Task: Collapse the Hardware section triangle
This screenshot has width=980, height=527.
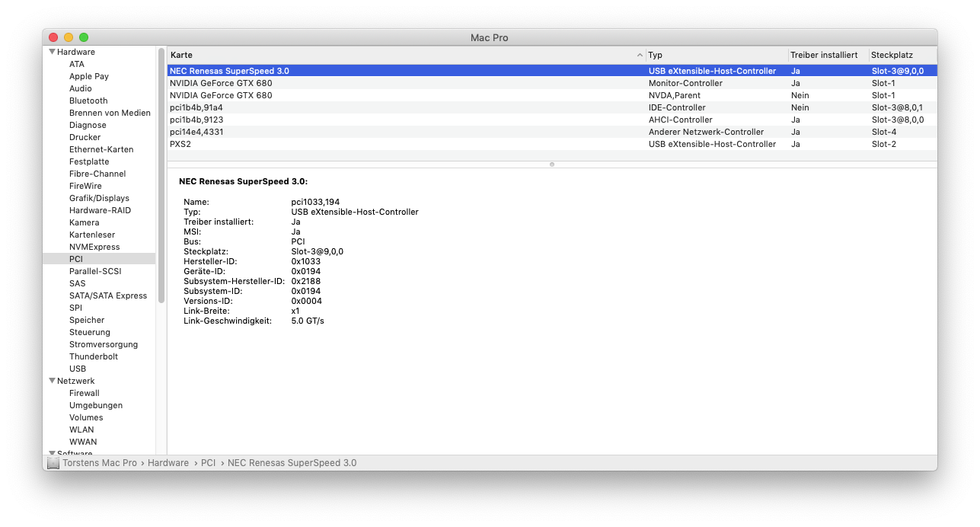Action: [52, 52]
